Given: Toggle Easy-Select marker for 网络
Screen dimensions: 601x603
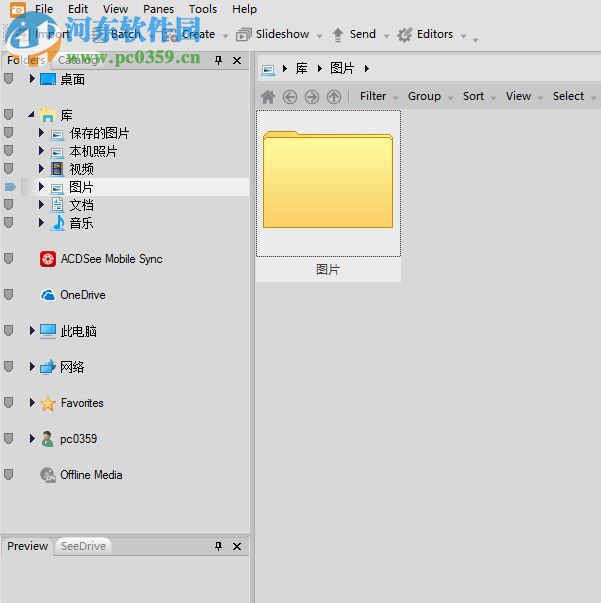Looking at the screenshot, I should [8, 366].
